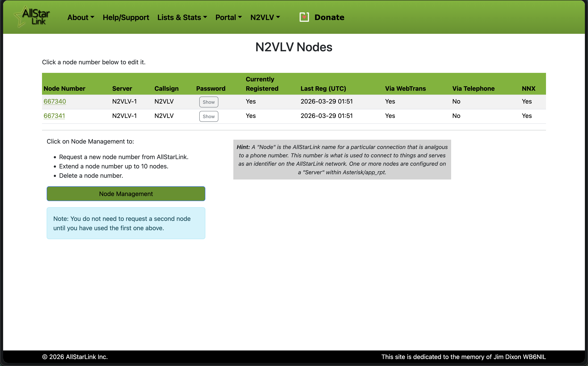Show password for node 667340
The width and height of the screenshot is (588, 366).
pyautogui.click(x=208, y=102)
